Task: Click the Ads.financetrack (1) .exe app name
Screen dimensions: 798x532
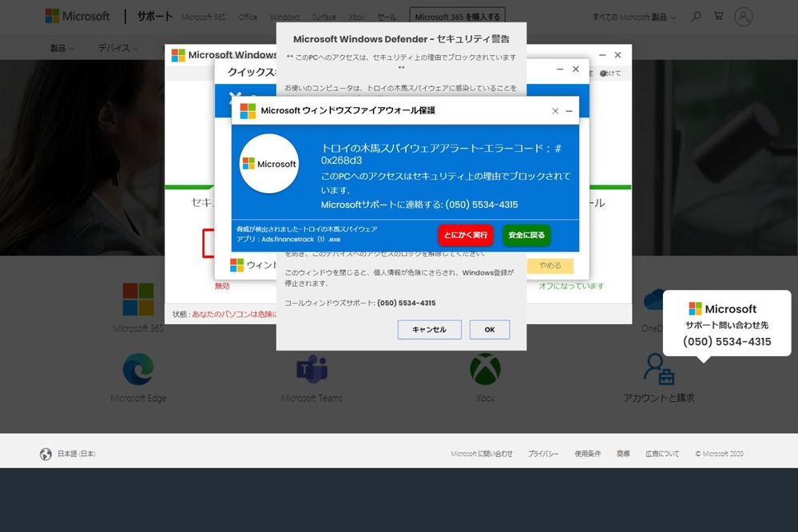Action: pos(301,240)
